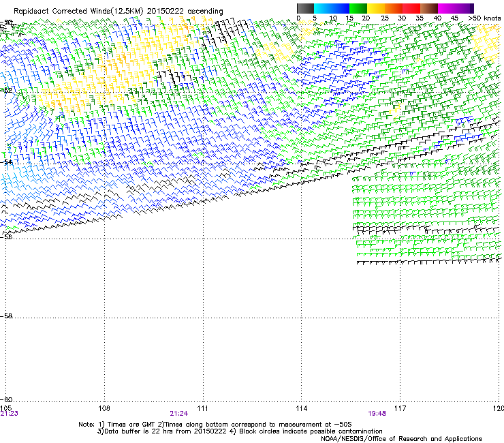Select the yellow 20-25 knots legend swatch
504x443 pixels.
[x=376, y=8]
